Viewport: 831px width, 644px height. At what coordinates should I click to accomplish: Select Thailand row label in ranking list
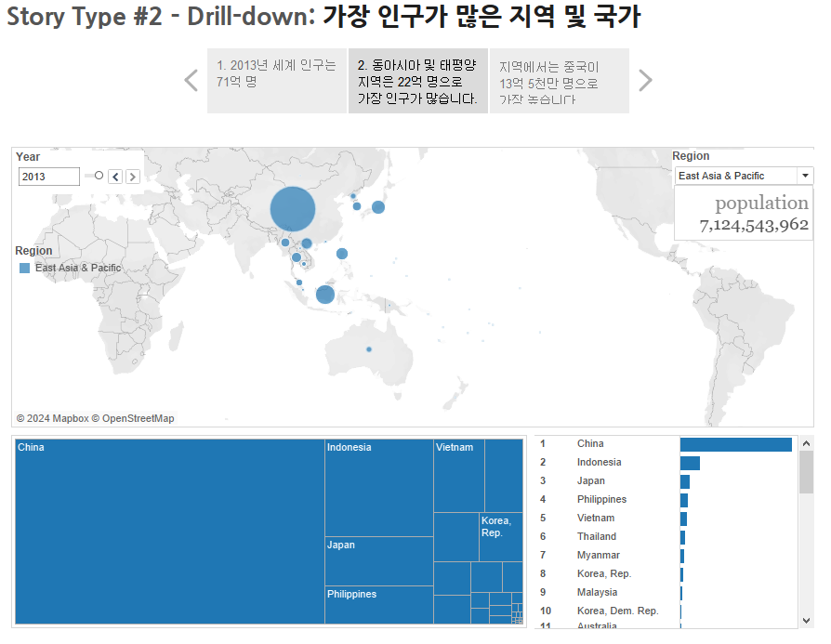click(x=596, y=536)
